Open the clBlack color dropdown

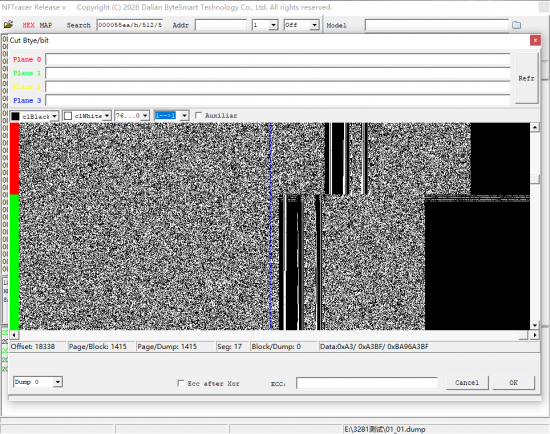[54, 116]
